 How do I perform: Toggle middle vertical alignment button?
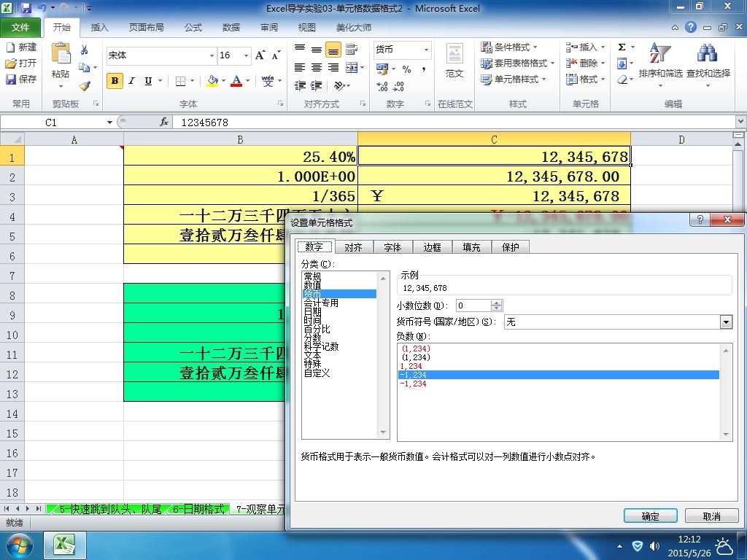[317, 49]
